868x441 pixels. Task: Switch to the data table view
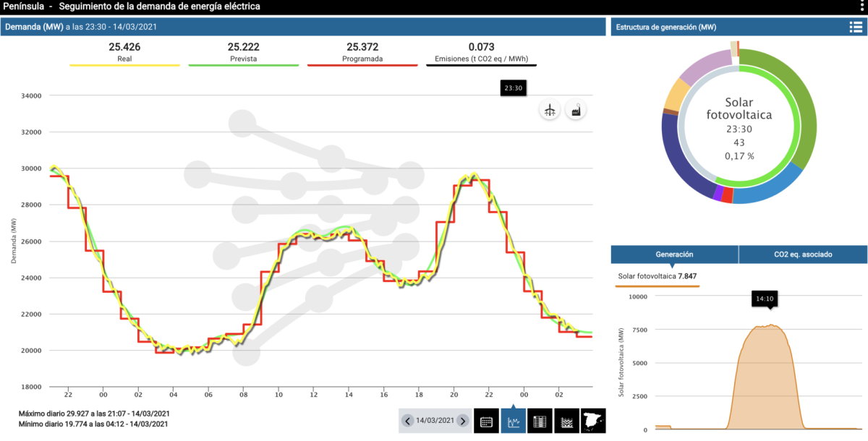540,421
